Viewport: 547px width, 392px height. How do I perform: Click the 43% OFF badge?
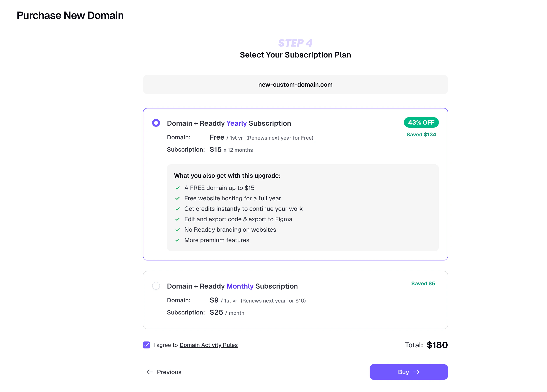coord(421,122)
